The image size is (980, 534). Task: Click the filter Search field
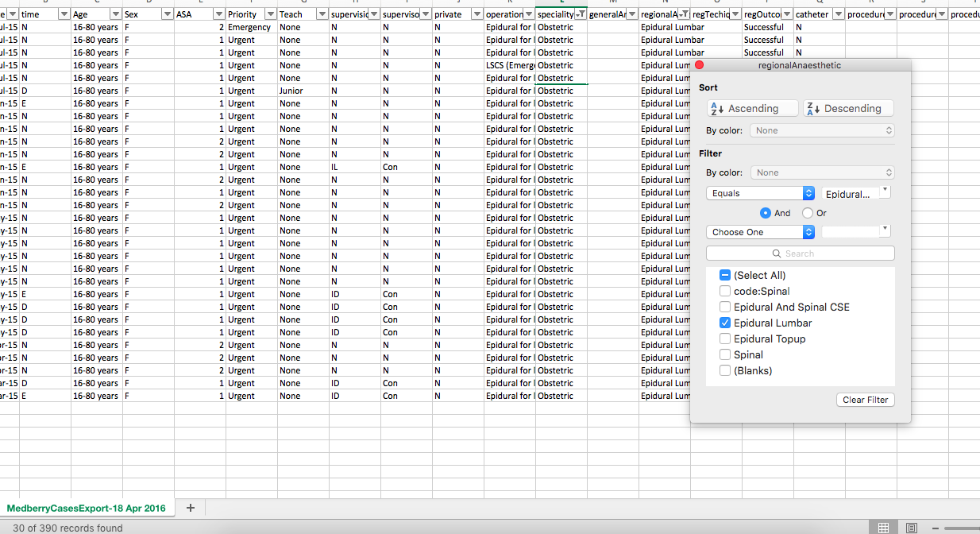coord(800,253)
